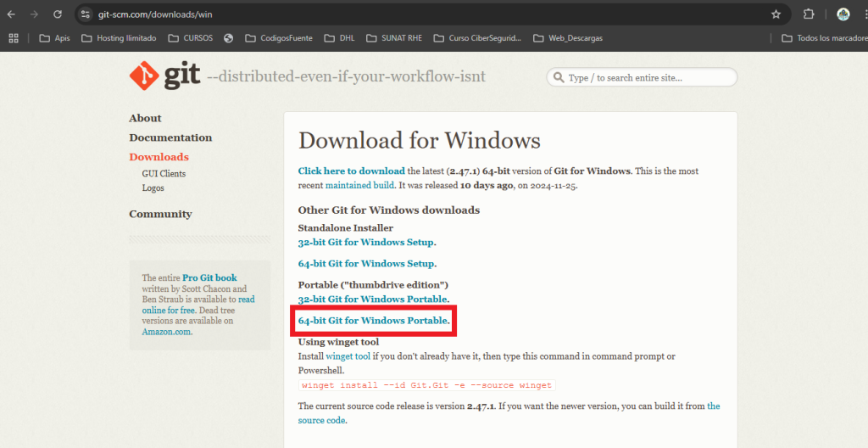Open GUI Clients submenu item
Image resolution: width=868 pixels, height=448 pixels.
(164, 174)
